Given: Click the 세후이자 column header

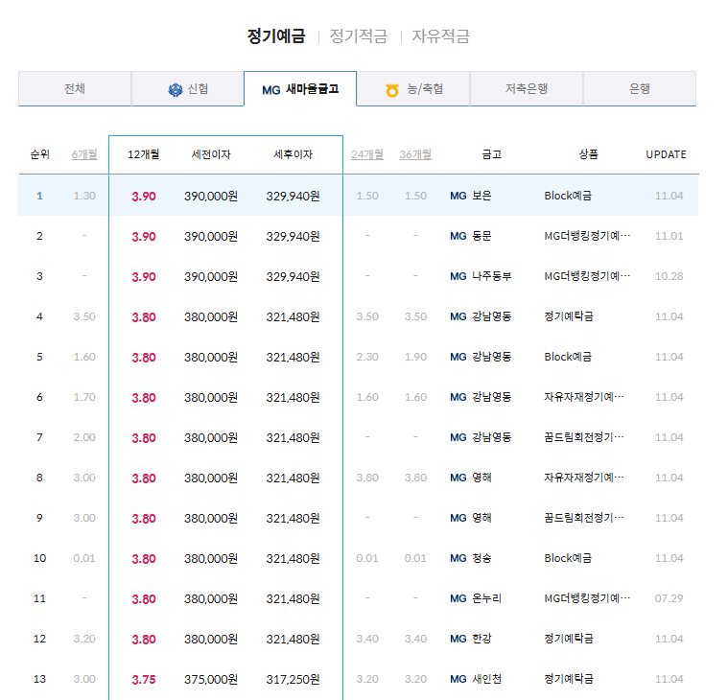Looking at the screenshot, I should pos(293,154).
